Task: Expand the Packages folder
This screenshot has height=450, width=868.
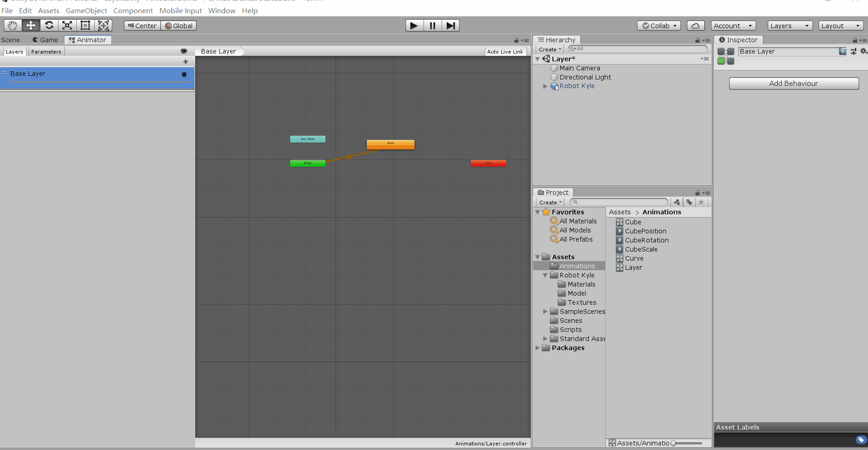Action: (x=538, y=348)
